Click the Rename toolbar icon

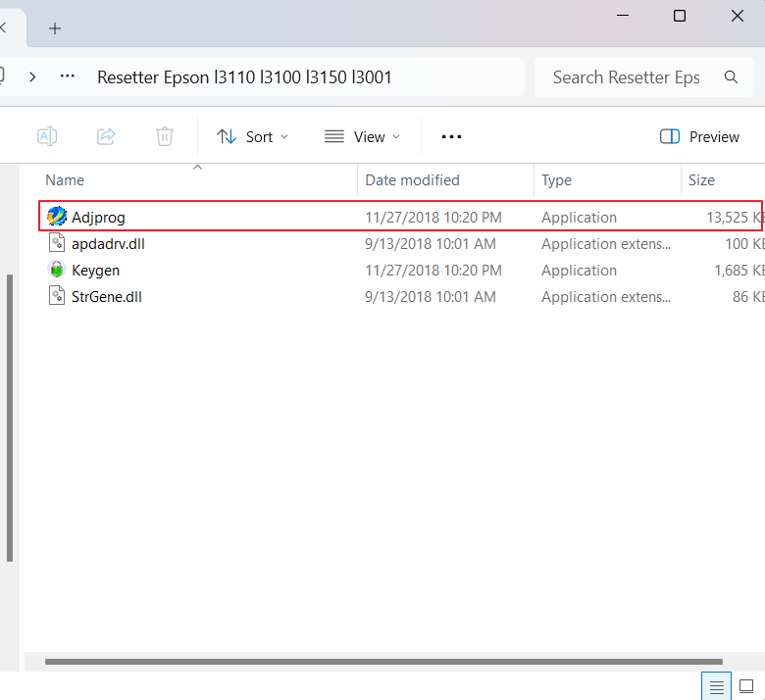[x=46, y=136]
